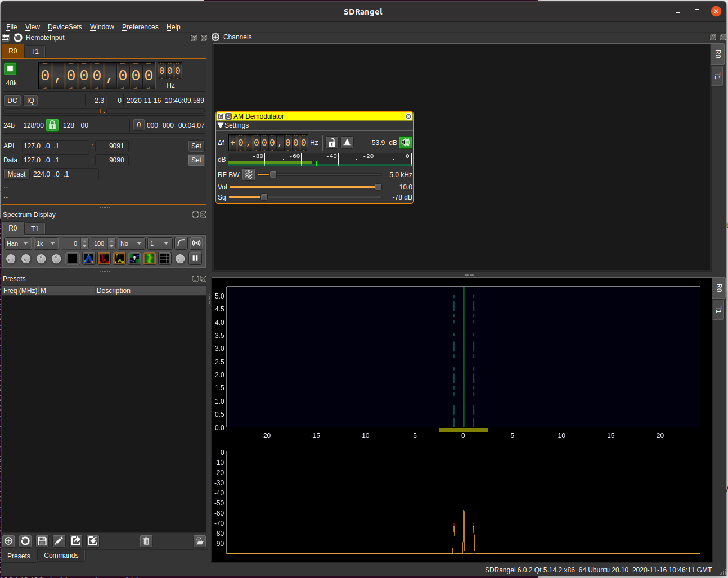Adjust the RF BW slider
Image resolution: width=728 pixels, height=578 pixels.
[319, 175]
